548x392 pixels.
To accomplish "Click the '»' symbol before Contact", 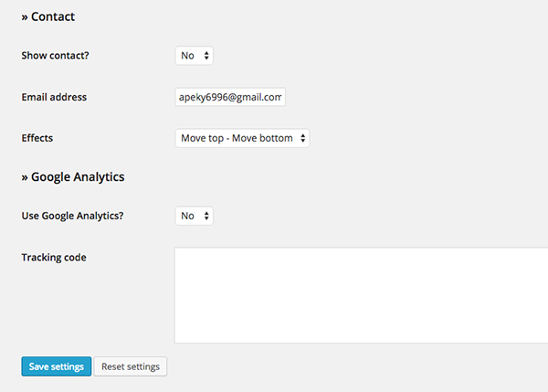I will pyautogui.click(x=25, y=17).
